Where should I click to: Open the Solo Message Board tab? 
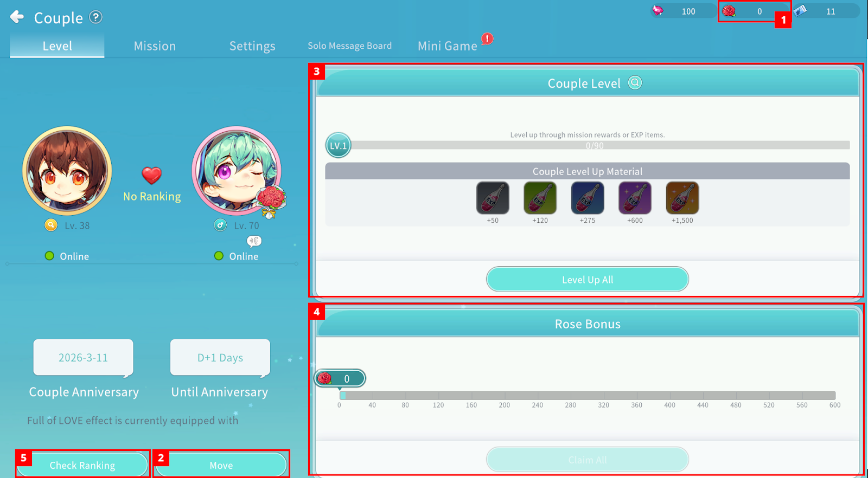point(349,46)
